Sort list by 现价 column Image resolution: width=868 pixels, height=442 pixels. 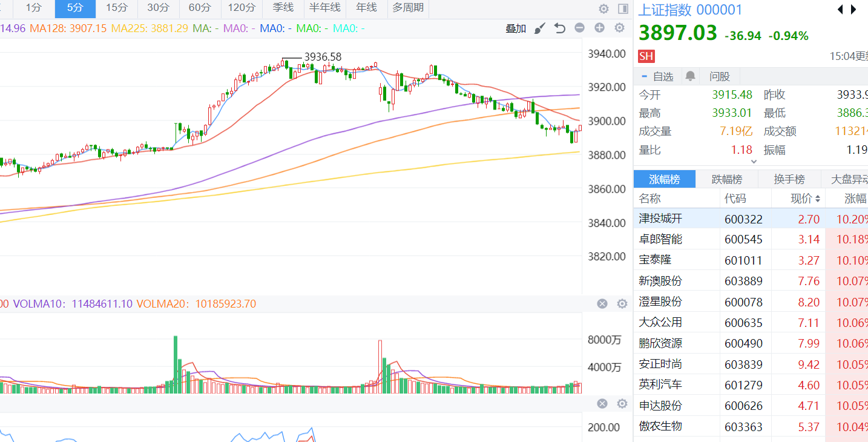pos(806,199)
